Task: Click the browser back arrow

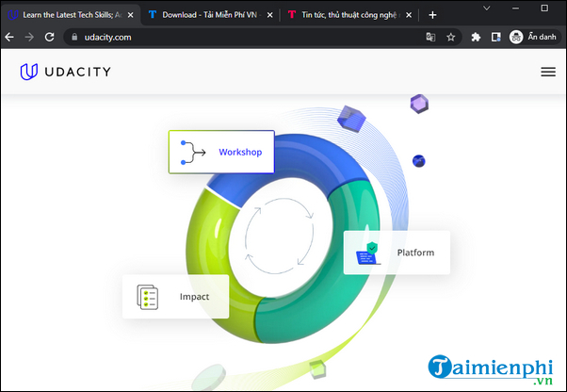Action: pyautogui.click(x=9, y=37)
